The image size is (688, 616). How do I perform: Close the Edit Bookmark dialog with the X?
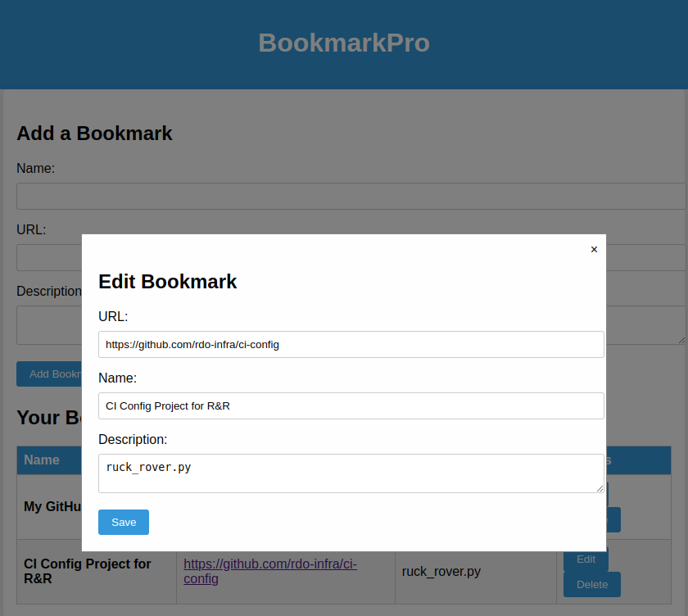(594, 249)
